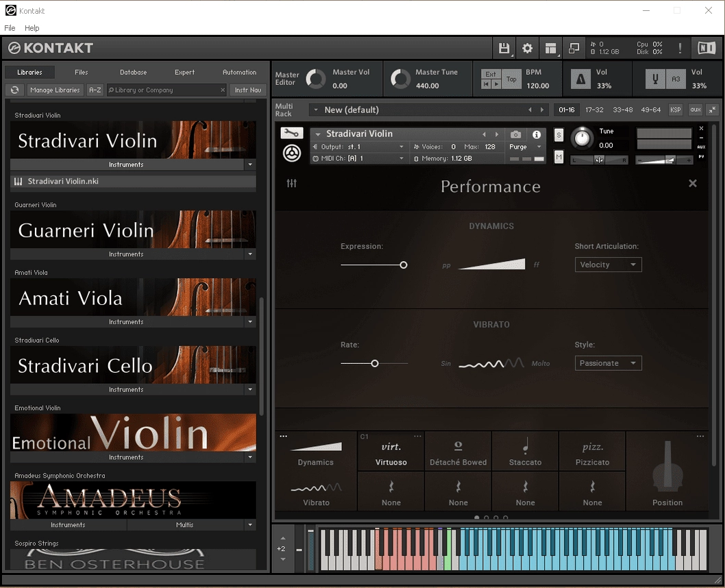
Task: Click the Manage Libraries button
Action: click(55, 90)
